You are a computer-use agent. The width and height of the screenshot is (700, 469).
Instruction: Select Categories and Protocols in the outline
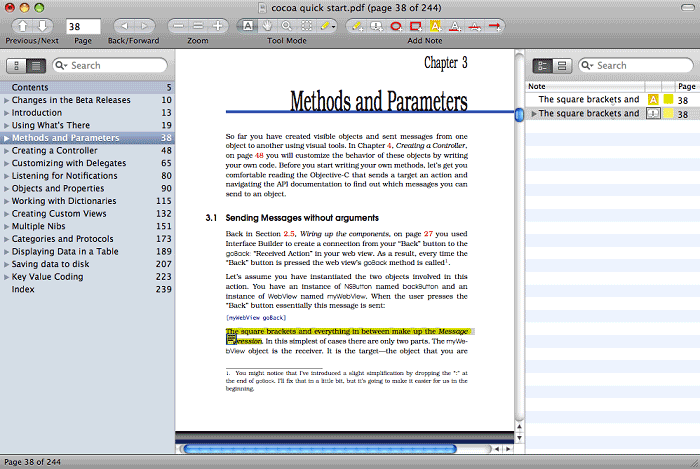(x=87, y=239)
